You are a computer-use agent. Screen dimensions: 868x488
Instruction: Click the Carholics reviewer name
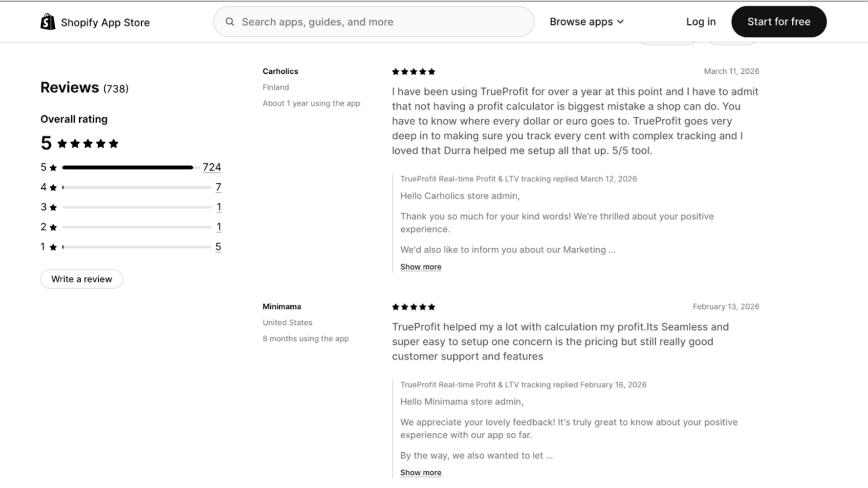click(x=280, y=71)
